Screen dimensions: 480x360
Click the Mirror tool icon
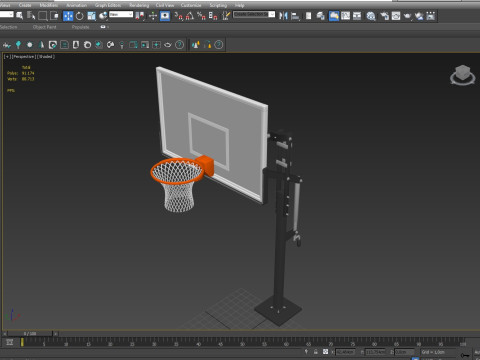283,16
